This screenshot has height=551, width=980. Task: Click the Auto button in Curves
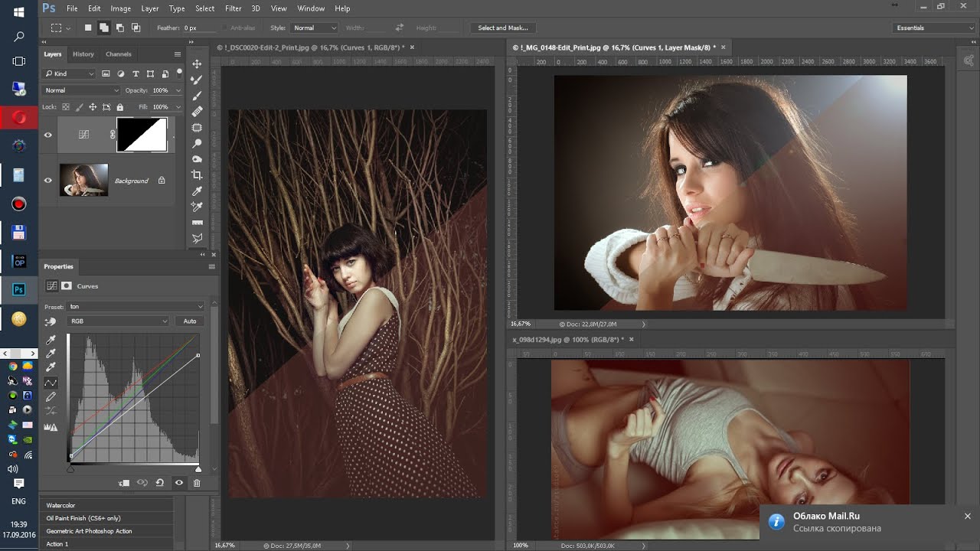click(x=190, y=321)
